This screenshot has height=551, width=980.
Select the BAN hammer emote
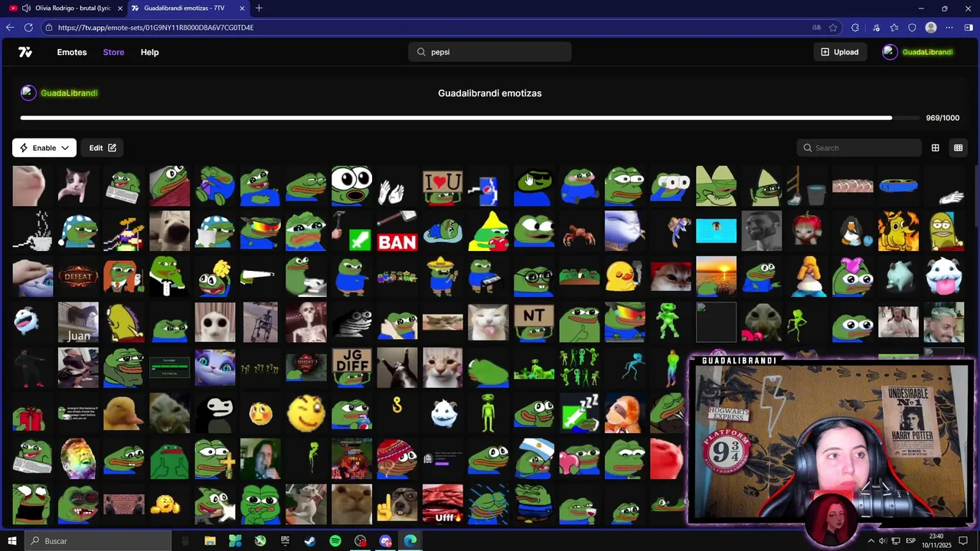397,231
